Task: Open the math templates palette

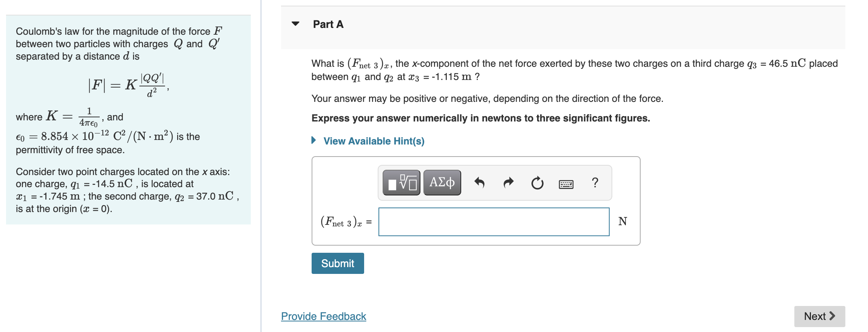Action: [402, 183]
